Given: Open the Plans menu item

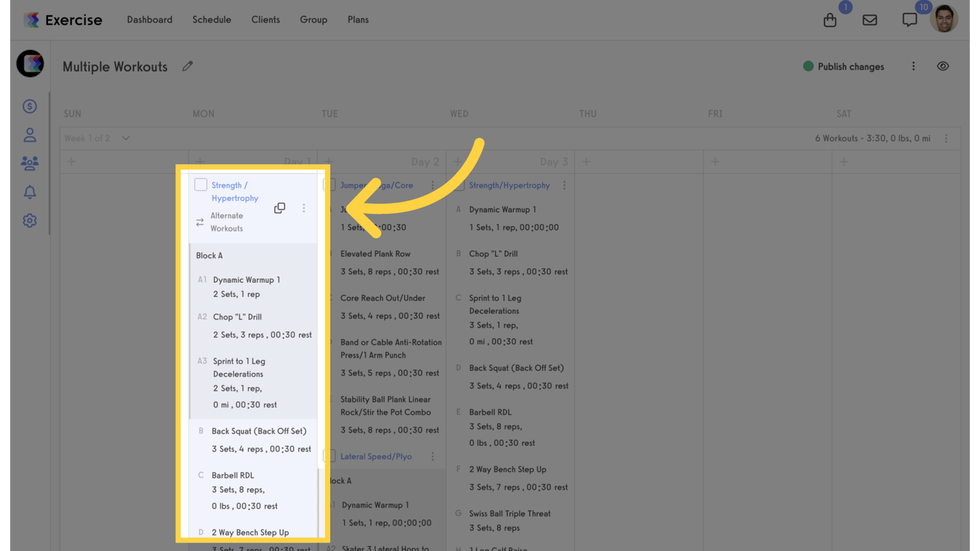Looking at the screenshot, I should 358,20.
